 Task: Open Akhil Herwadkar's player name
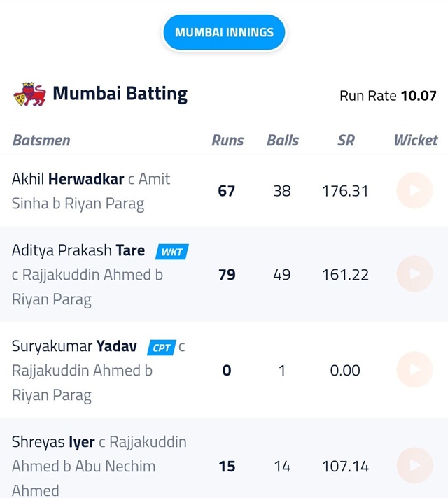(x=68, y=179)
